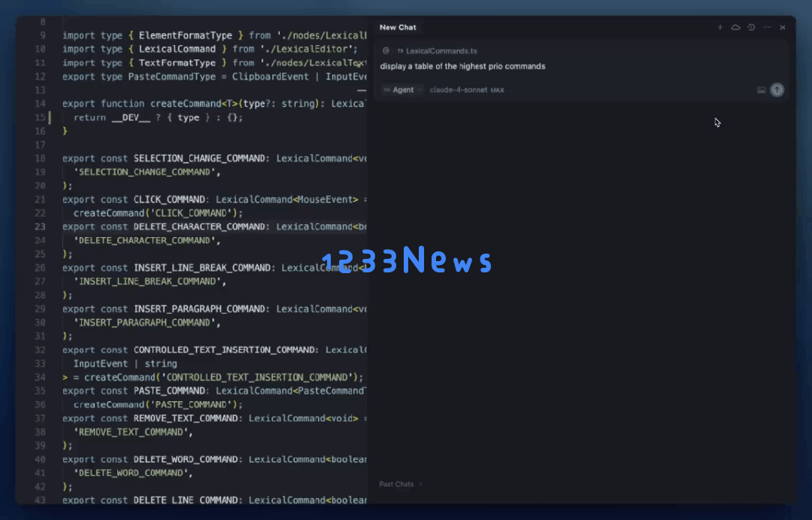The height and width of the screenshot is (520, 812).
Task: Open chat history clock icon
Action: coord(751,28)
